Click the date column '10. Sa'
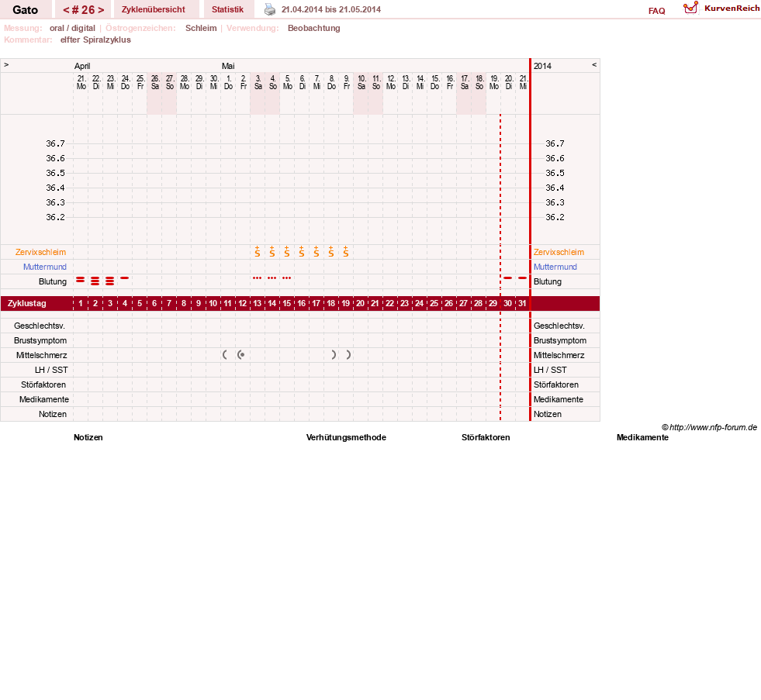Image resolution: width=761 pixels, height=700 pixels. 361,82
